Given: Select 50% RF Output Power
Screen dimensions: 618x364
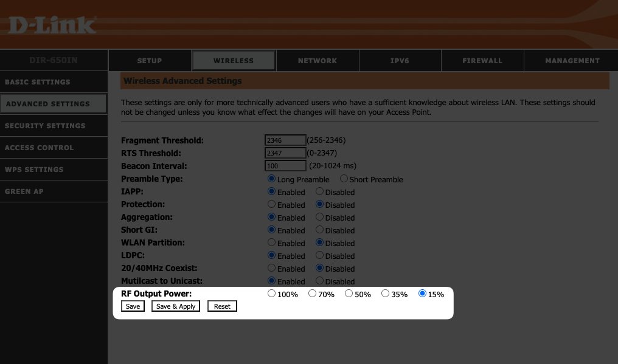Looking at the screenshot, I should coord(349,293).
